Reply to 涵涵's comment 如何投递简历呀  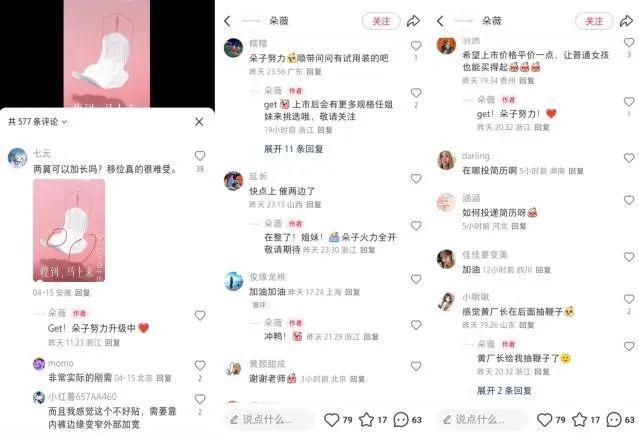[519, 226]
